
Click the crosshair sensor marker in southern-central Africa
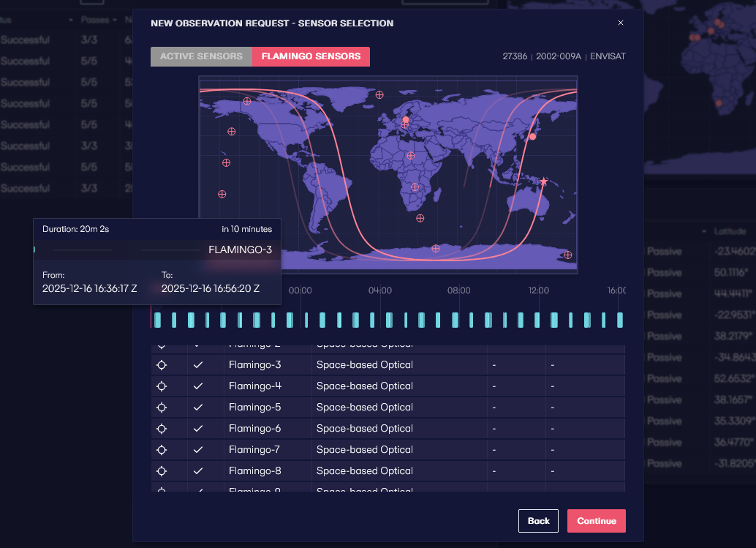click(x=415, y=187)
